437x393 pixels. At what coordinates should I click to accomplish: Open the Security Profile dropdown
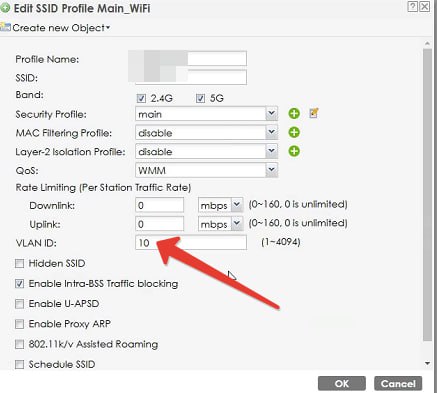[271, 114]
